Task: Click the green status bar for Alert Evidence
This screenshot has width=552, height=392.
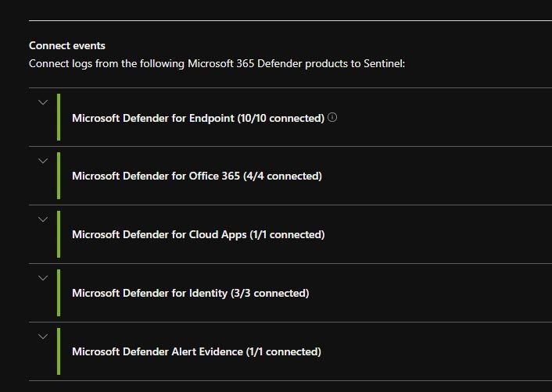Action: coord(59,351)
